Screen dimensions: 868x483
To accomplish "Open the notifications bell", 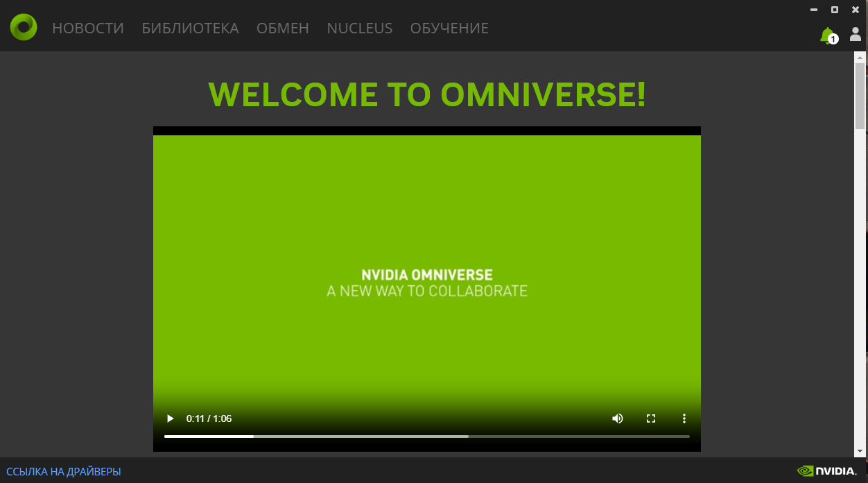I will tap(828, 35).
